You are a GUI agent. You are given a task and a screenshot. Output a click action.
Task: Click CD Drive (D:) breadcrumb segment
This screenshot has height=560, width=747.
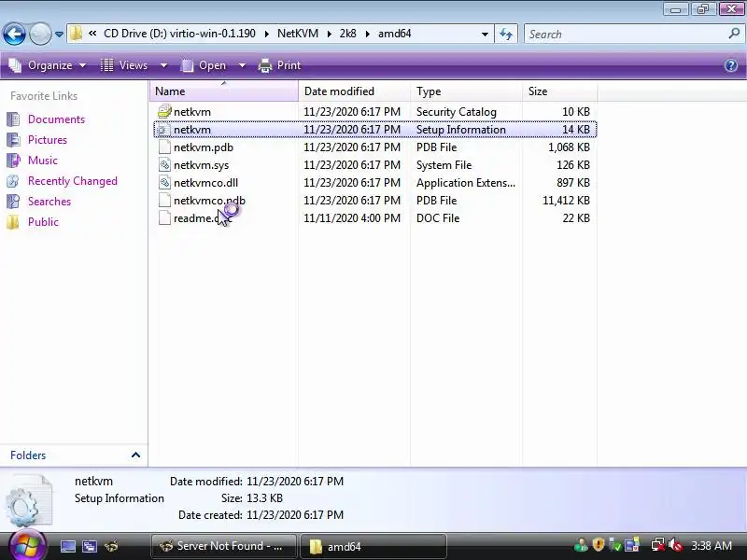(179, 34)
